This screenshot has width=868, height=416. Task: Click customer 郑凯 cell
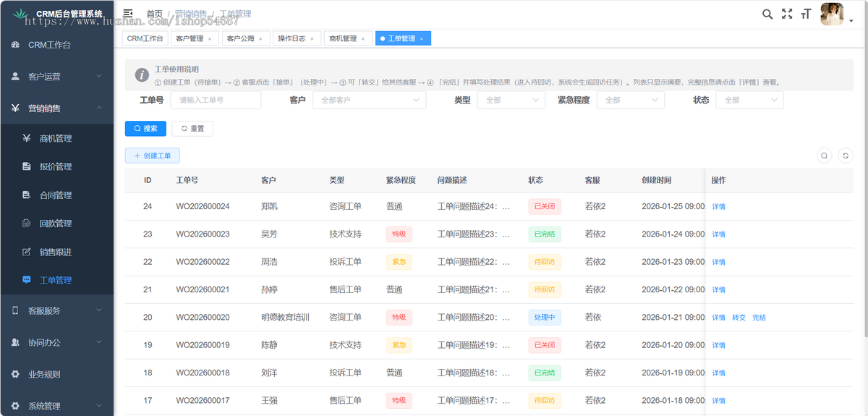click(269, 206)
